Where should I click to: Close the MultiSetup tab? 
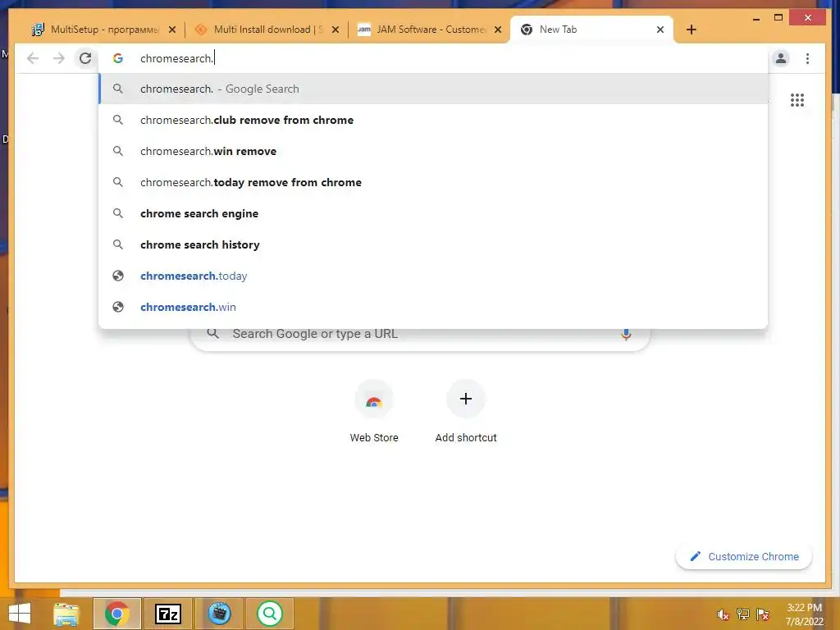point(172,30)
